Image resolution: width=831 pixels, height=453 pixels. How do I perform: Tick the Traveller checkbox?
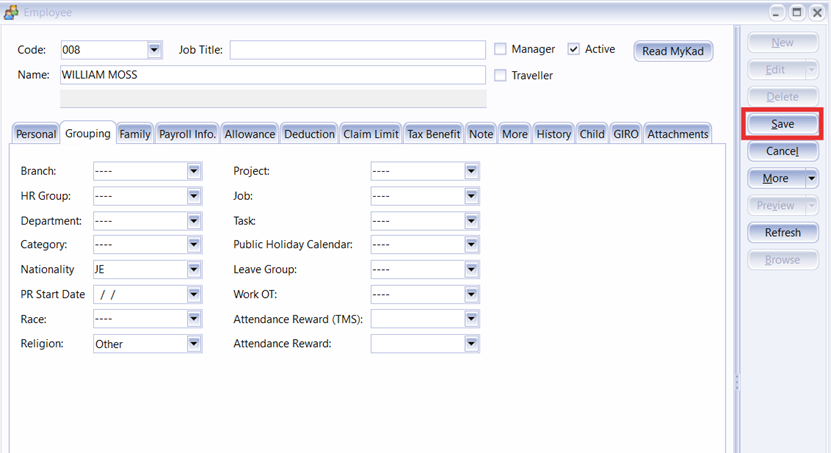pos(501,75)
